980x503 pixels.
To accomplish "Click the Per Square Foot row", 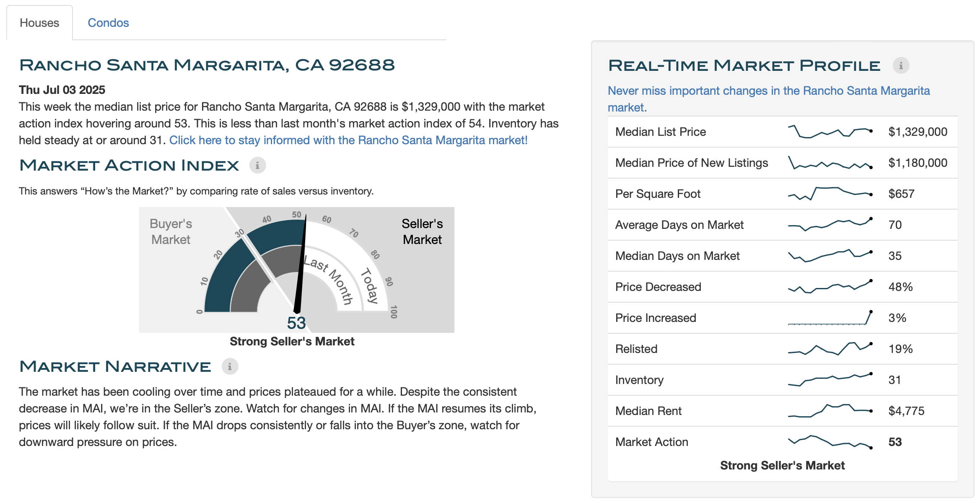I will [783, 194].
